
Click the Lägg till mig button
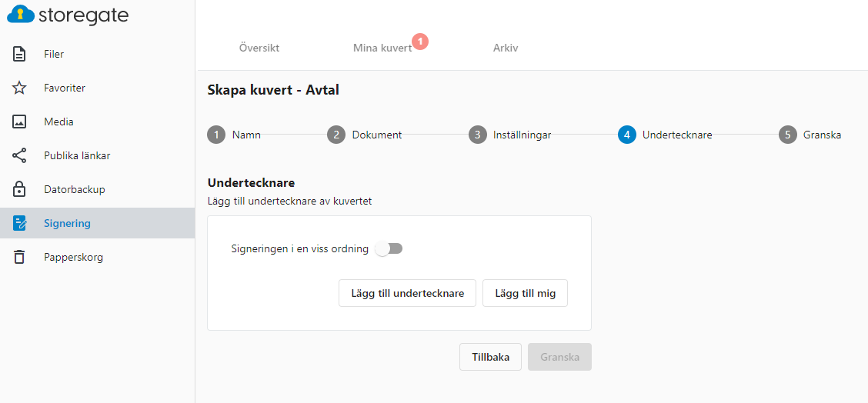[x=526, y=293]
